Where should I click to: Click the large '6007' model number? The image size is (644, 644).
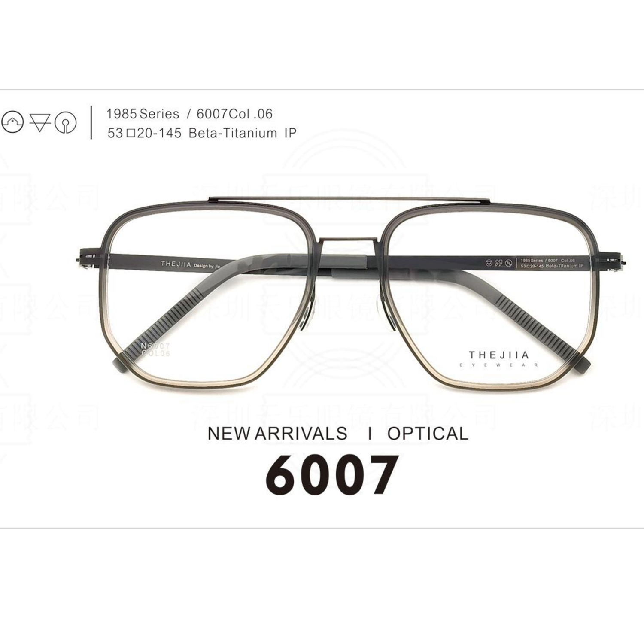pyautogui.click(x=331, y=476)
